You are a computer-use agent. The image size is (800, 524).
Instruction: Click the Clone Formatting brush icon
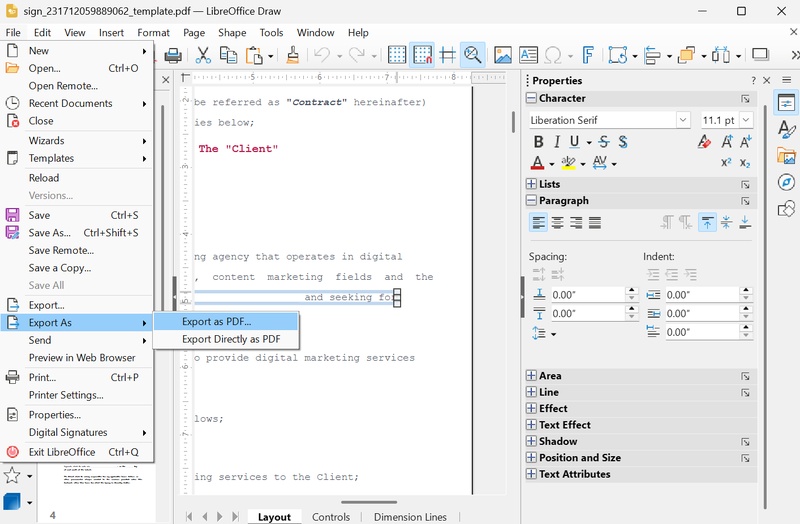293,55
